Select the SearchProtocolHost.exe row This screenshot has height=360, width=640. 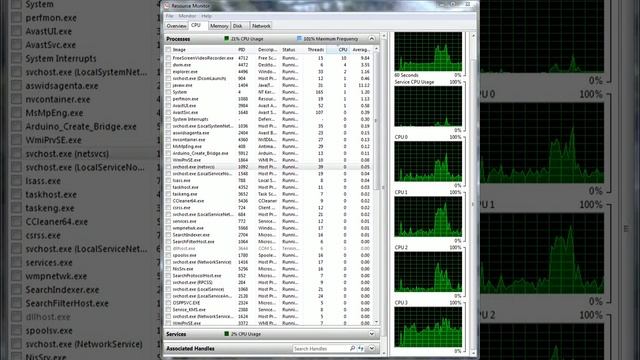click(x=269, y=276)
